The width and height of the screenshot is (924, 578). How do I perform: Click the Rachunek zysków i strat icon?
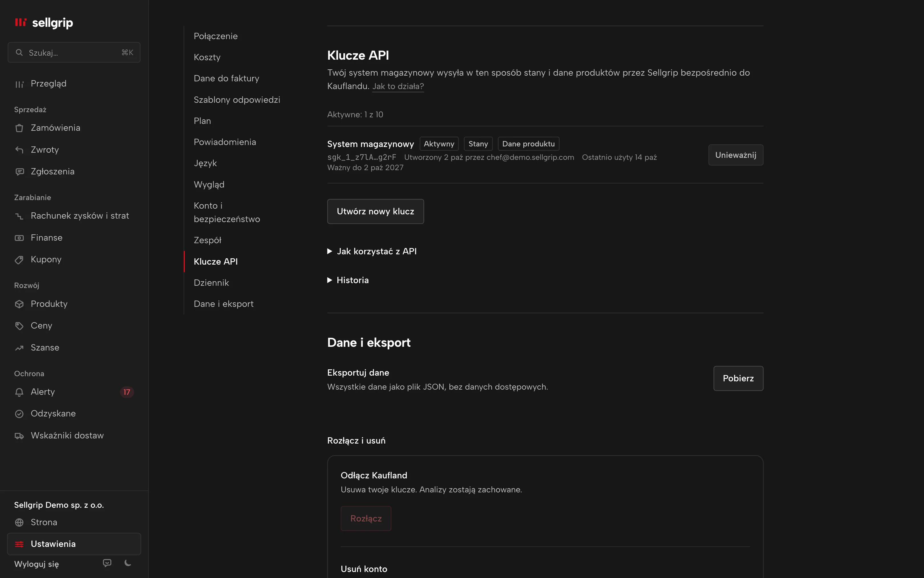click(x=19, y=216)
